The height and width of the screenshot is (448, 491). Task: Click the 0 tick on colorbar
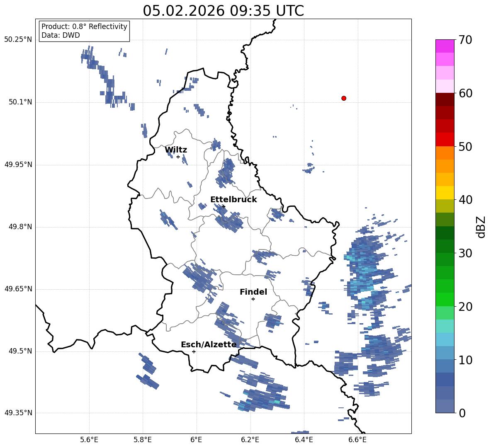(462, 413)
